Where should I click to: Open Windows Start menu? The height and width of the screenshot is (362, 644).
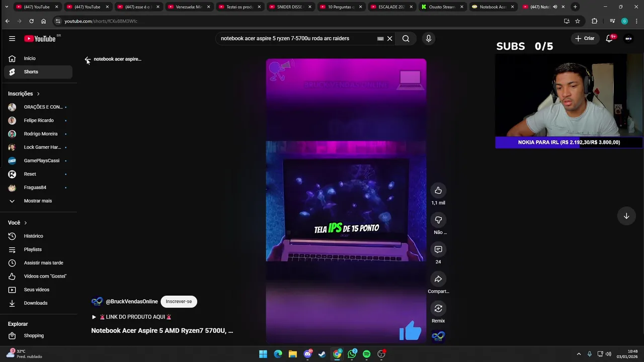pos(263,354)
